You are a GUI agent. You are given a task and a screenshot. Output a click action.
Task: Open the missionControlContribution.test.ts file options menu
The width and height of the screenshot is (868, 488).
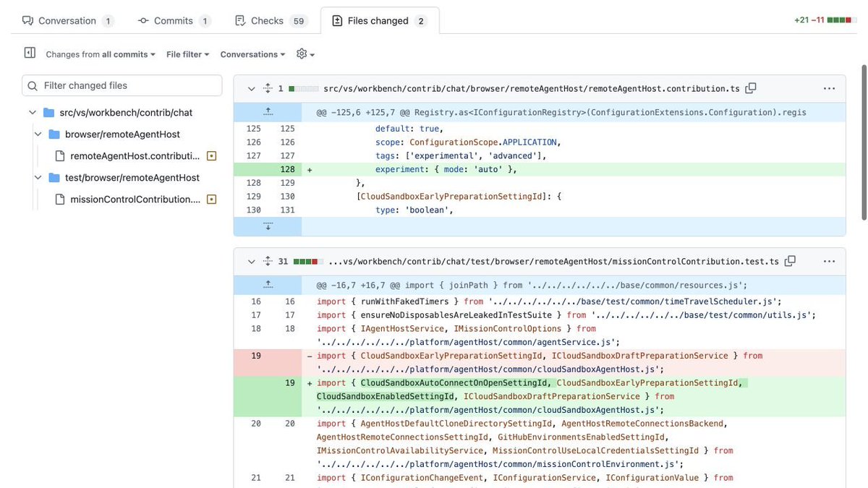829,261
